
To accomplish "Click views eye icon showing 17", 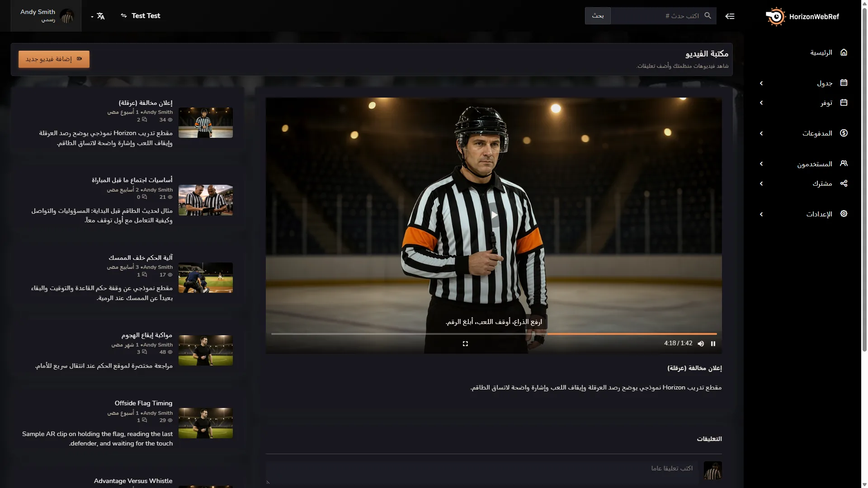I will pyautogui.click(x=170, y=275).
